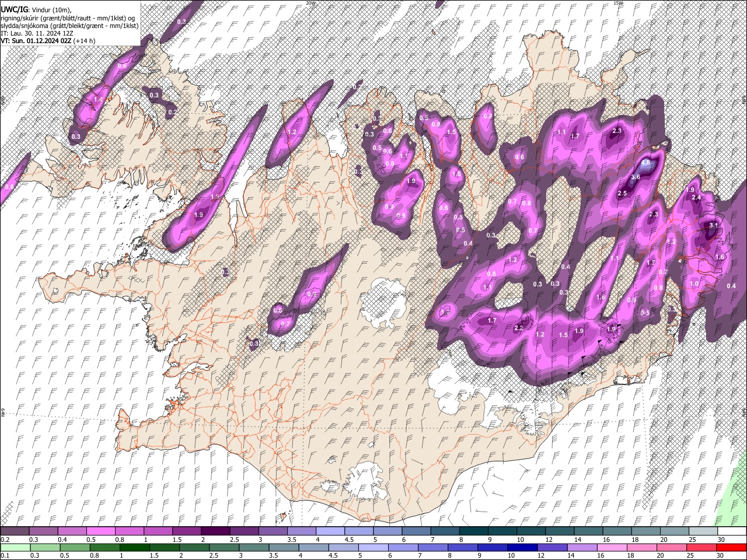This screenshot has width=747, height=560.
Task: Click the 3.6 snowfall value on the map
Action: pos(636,177)
